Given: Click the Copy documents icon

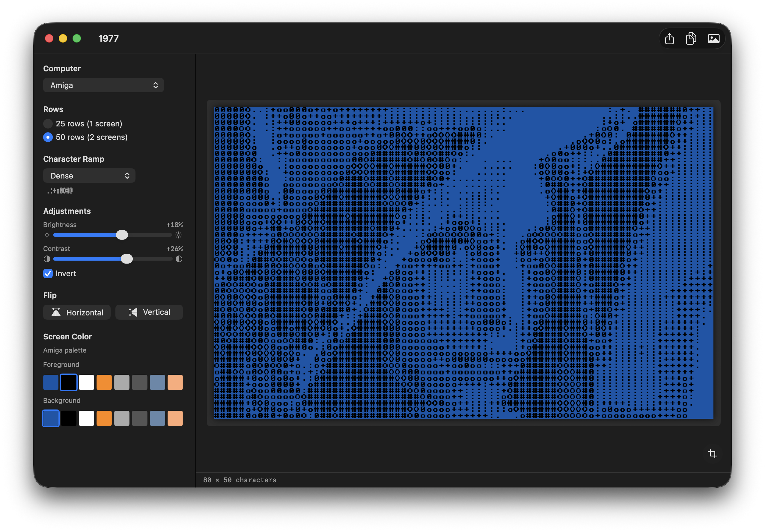Looking at the screenshot, I should pos(691,39).
